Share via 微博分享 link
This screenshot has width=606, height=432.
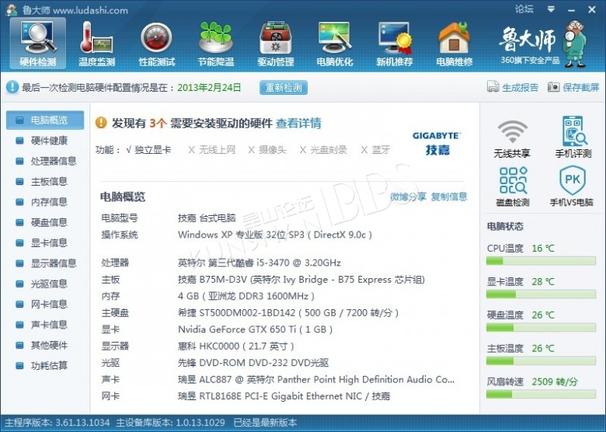[x=408, y=197]
